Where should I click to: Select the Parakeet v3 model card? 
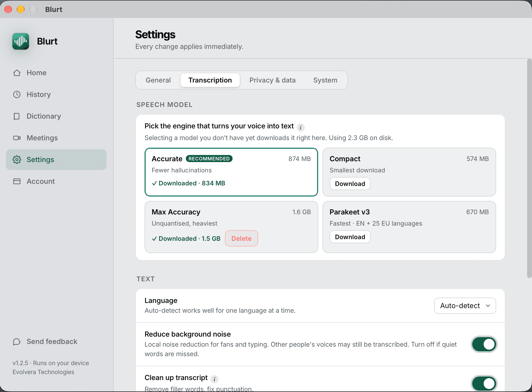(x=409, y=227)
